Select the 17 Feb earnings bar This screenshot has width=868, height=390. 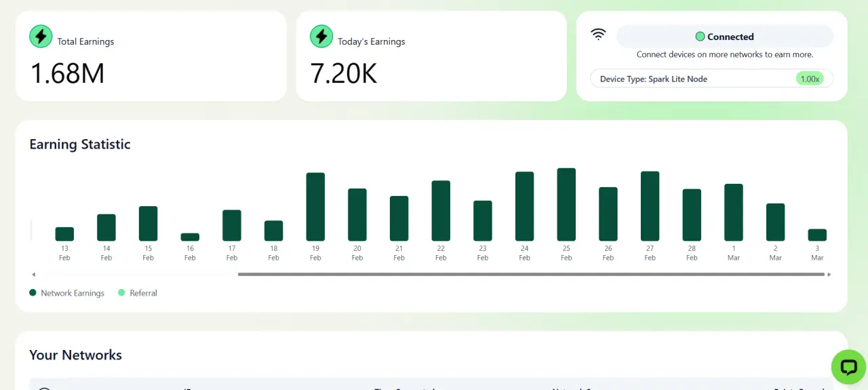coord(232,225)
